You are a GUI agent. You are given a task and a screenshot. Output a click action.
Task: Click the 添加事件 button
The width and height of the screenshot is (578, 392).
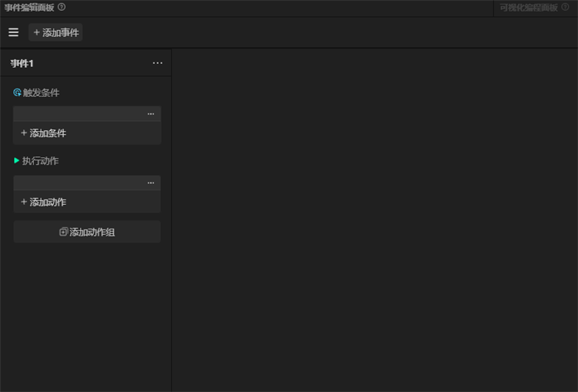55,32
